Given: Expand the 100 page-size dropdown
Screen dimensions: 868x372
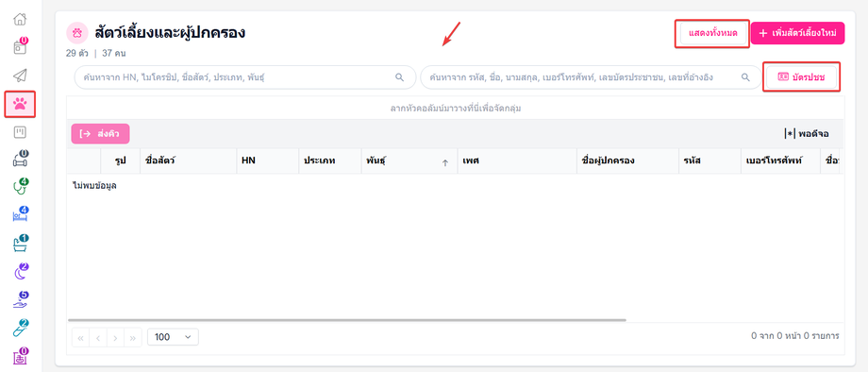Looking at the screenshot, I should pos(173,337).
